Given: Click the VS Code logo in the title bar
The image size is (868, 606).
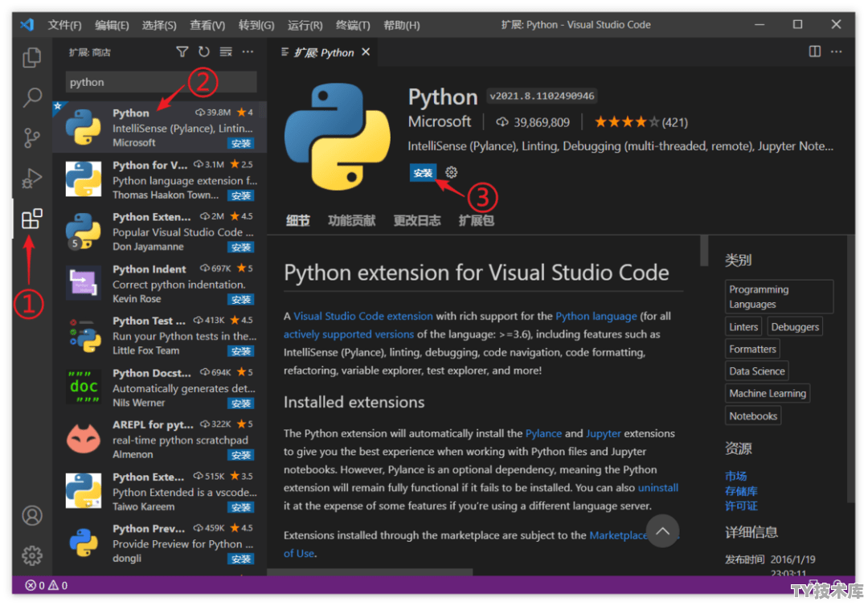Looking at the screenshot, I should 27,25.
